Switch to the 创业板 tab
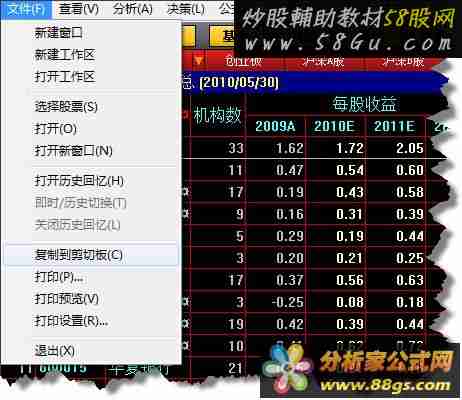462x400 pixels. tap(243, 61)
